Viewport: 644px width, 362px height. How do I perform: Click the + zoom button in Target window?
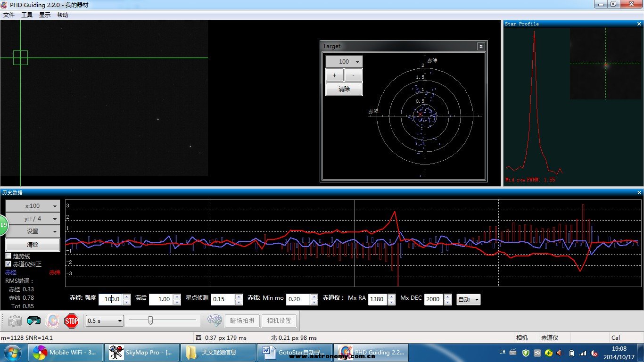point(335,75)
